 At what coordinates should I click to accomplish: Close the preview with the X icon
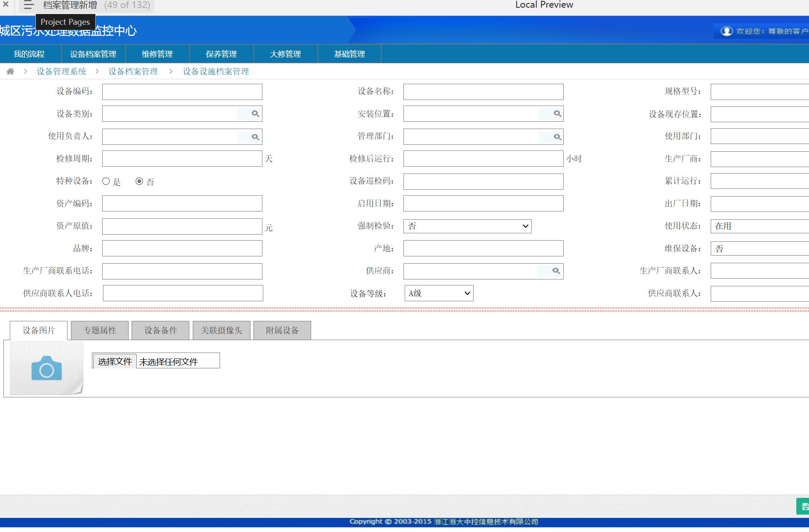pos(6,5)
